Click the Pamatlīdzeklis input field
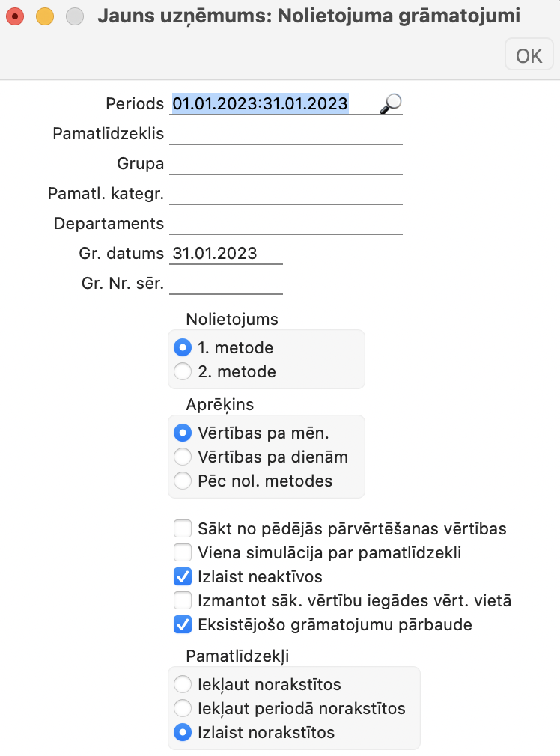560x756 pixels. pyautogui.click(x=286, y=134)
